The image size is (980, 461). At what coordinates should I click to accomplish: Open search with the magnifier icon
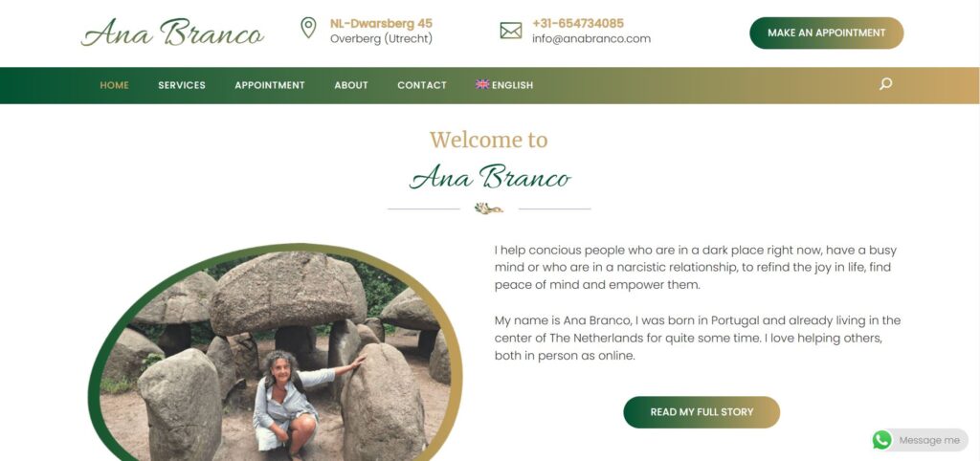point(885,84)
